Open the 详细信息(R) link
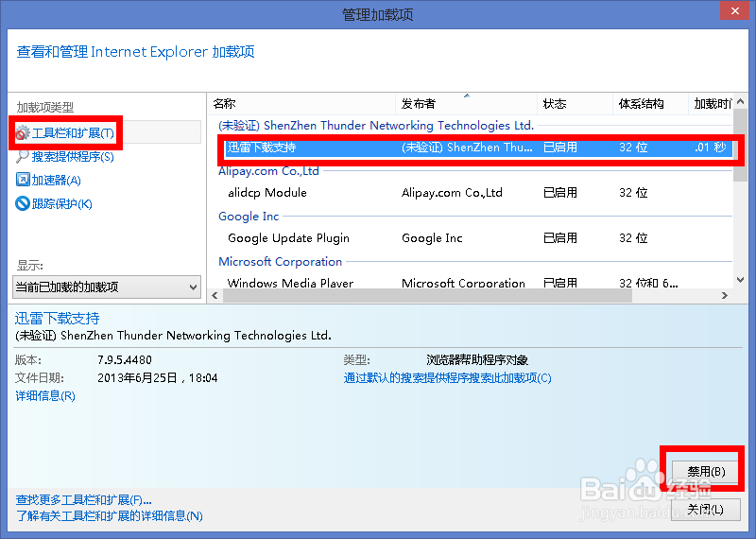 pos(45,396)
